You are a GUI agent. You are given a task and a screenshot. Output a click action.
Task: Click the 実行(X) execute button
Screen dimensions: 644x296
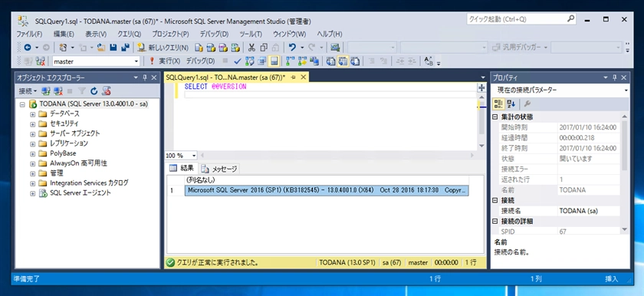click(164, 61)
